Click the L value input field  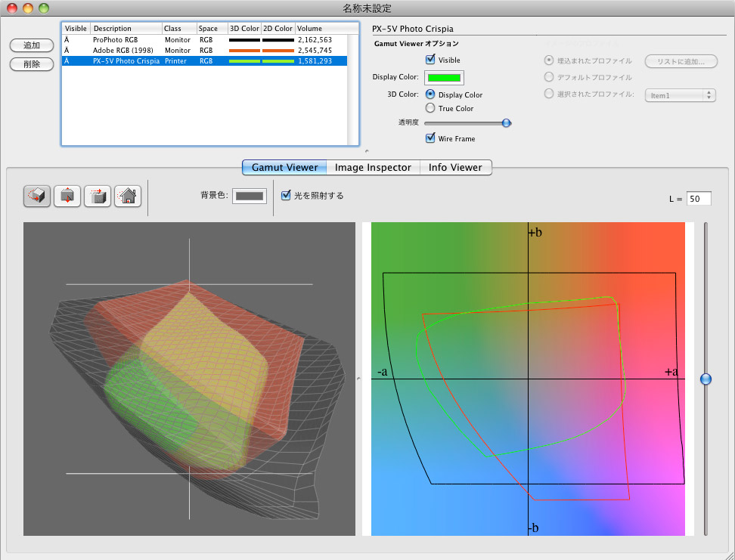click(699, 199)
